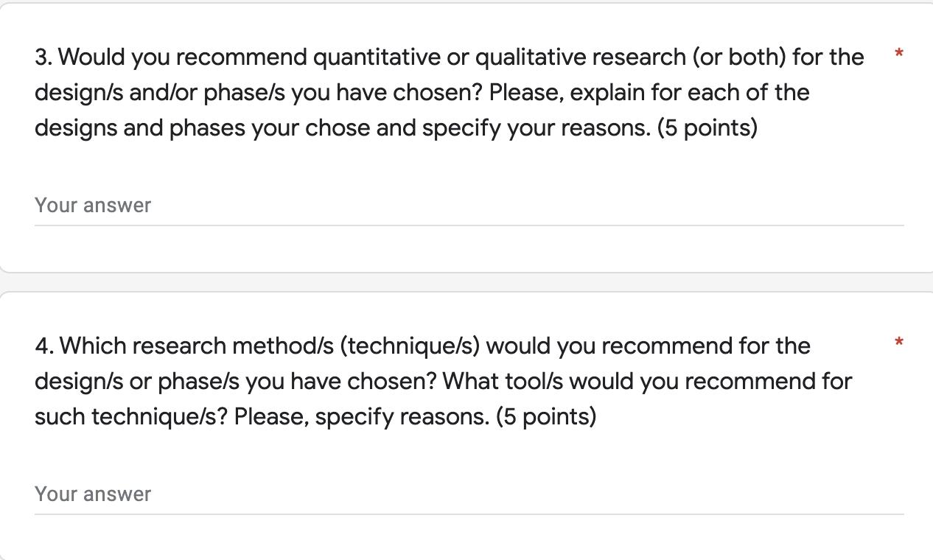Click "(5 points)" in question 3

pos(707,128)
